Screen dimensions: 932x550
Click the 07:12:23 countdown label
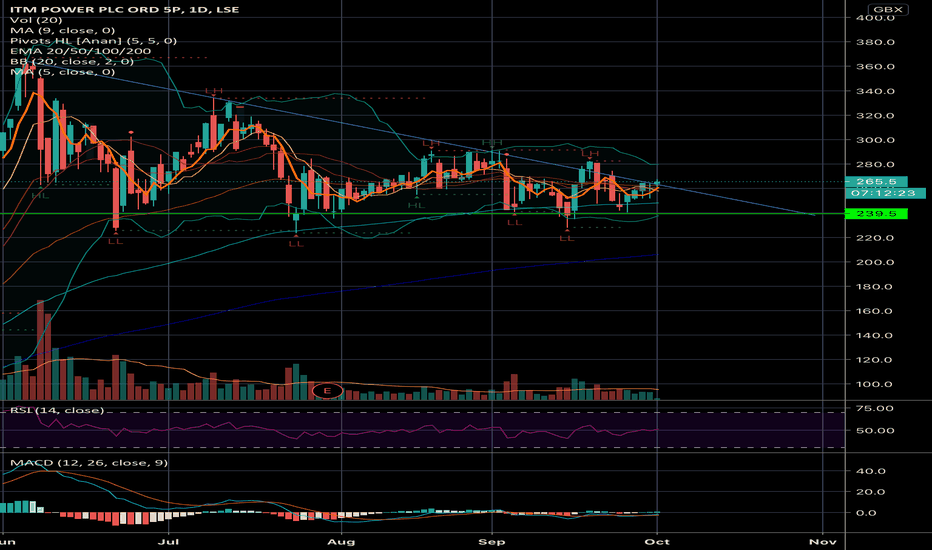pos(885,193)
